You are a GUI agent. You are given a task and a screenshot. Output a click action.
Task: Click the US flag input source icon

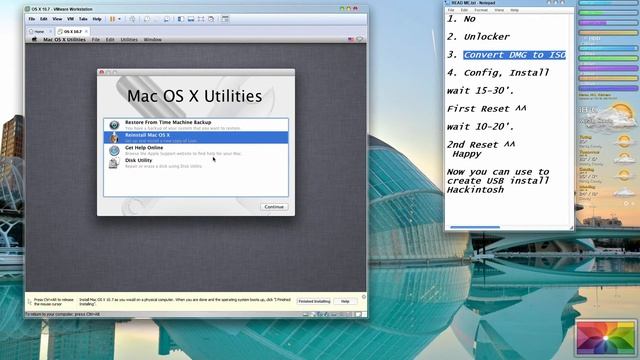tap(351, 40)
